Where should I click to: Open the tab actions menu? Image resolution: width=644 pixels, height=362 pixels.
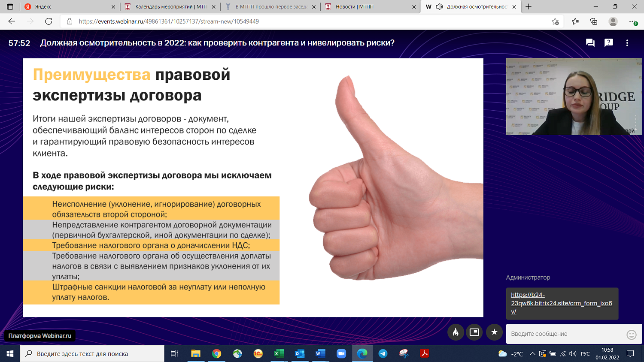[10, 7]
